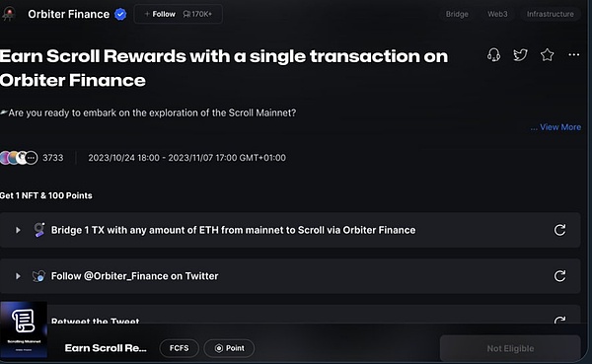Select the Bridge category tag
Image resolution: width=592 pixels, height=364 pixels.
click(457, 14)
